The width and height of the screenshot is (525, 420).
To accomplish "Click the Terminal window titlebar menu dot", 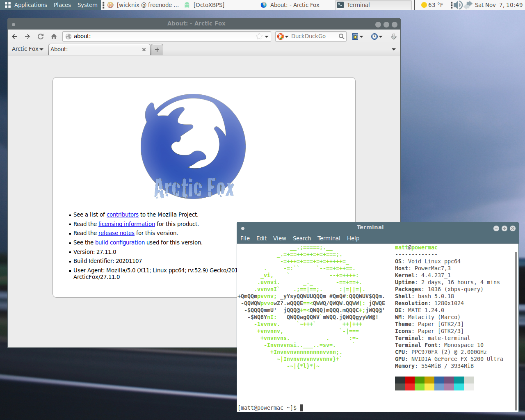I will (x=243, y=228).
